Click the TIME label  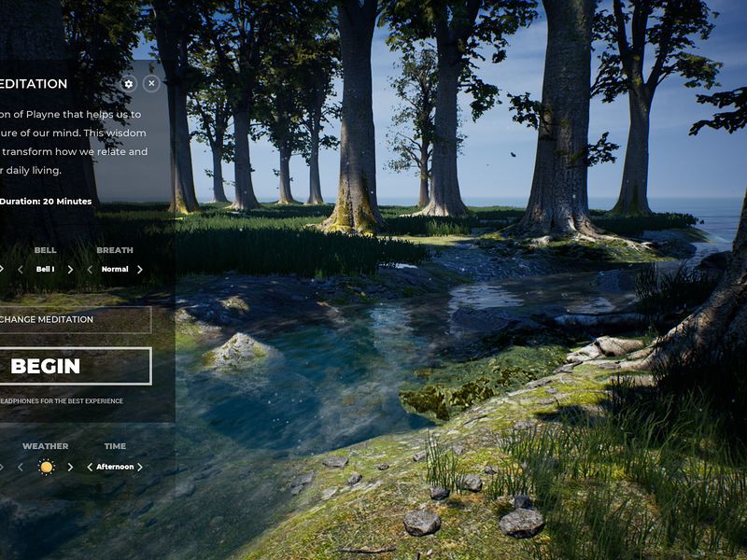click(115, 446)
